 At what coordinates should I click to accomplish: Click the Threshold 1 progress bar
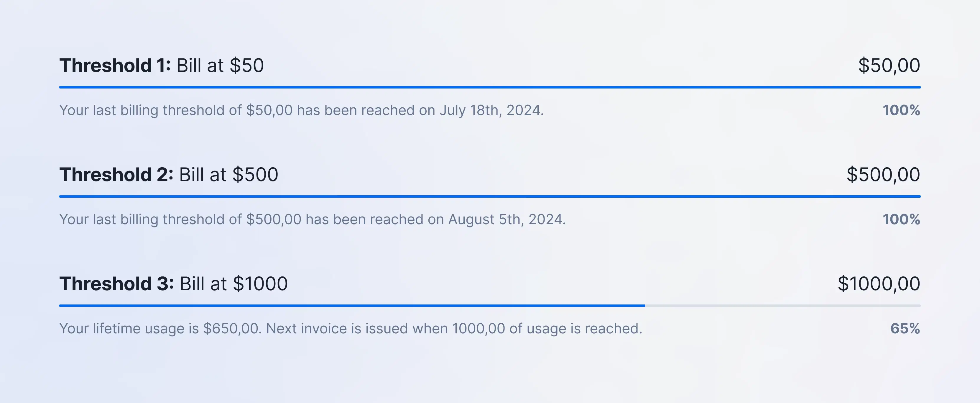(490, 87)
